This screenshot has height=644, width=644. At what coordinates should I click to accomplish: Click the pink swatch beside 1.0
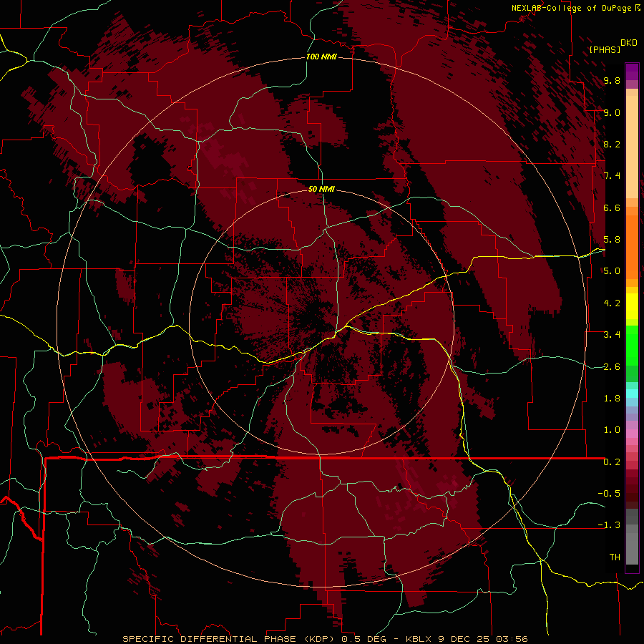tap(632, 434)
